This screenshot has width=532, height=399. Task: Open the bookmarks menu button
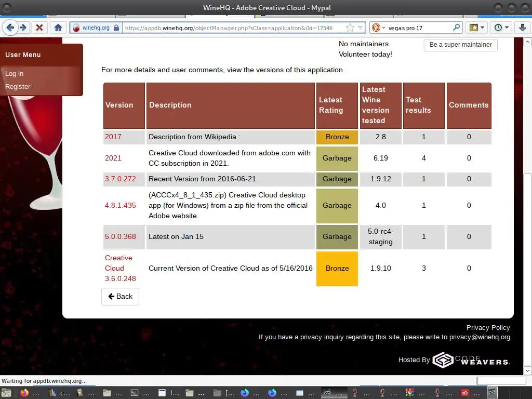pos(476,28)
